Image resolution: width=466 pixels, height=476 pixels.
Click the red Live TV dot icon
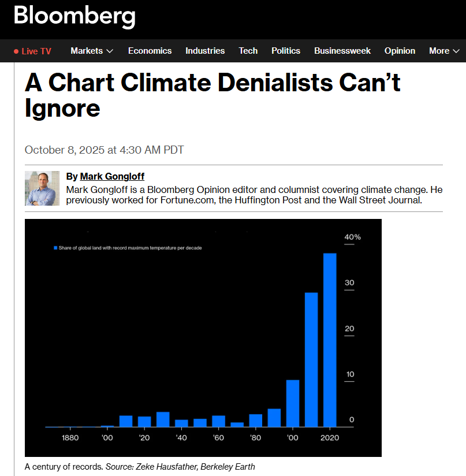pyautogui.click(x=16, y=51)
